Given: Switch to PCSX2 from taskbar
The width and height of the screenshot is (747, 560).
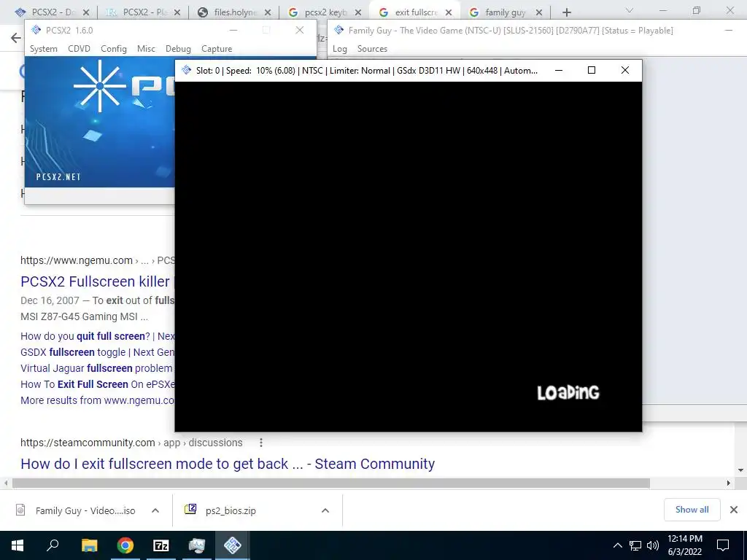Looking at the screenshot, I should click(x=233, y=545).
